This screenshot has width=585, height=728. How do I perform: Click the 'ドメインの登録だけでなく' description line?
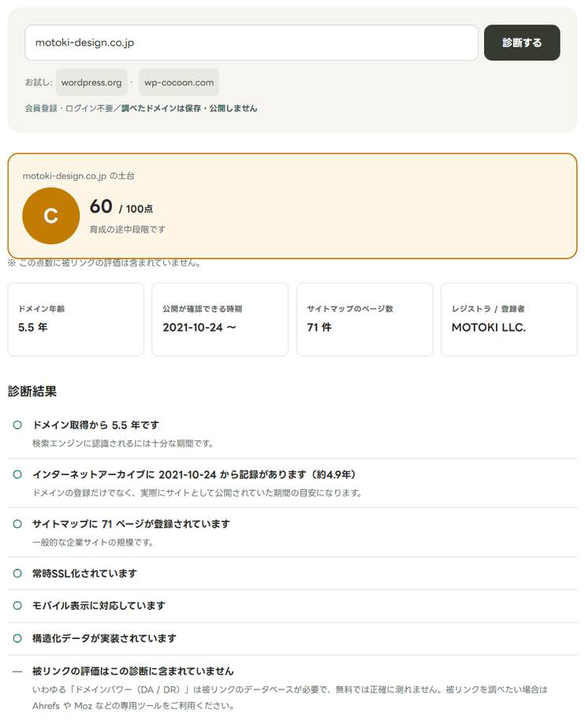[197, 493]
